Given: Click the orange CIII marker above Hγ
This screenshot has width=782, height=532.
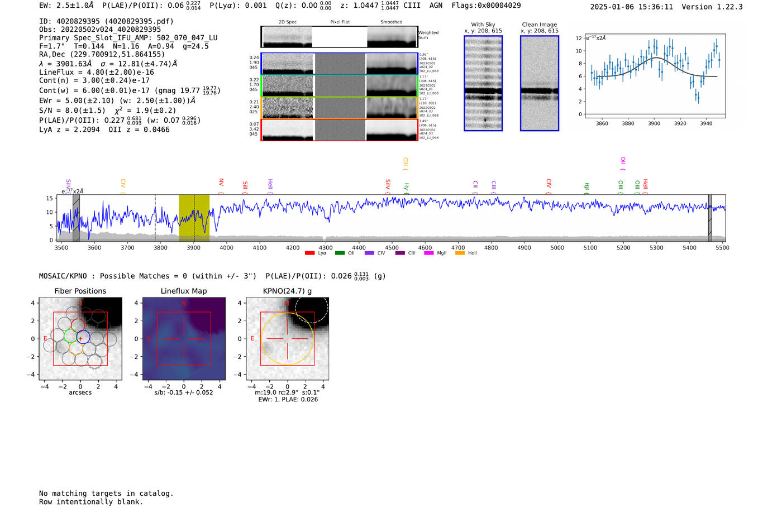Looking at the screenshot, I should pos(406,164).
